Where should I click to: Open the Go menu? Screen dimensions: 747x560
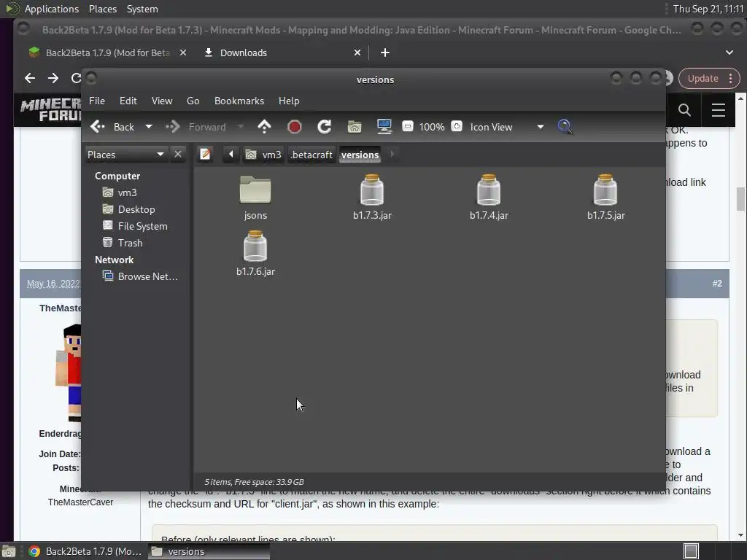[193, 101]
